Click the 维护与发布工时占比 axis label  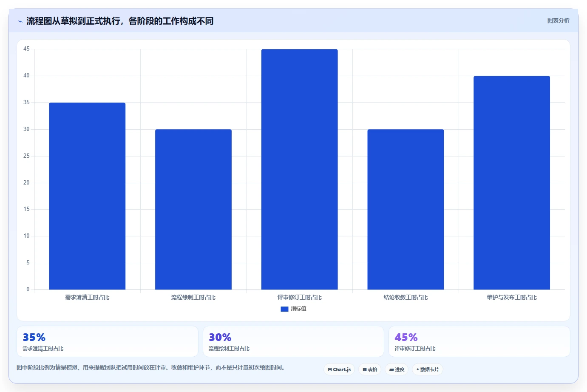[512, 298]
